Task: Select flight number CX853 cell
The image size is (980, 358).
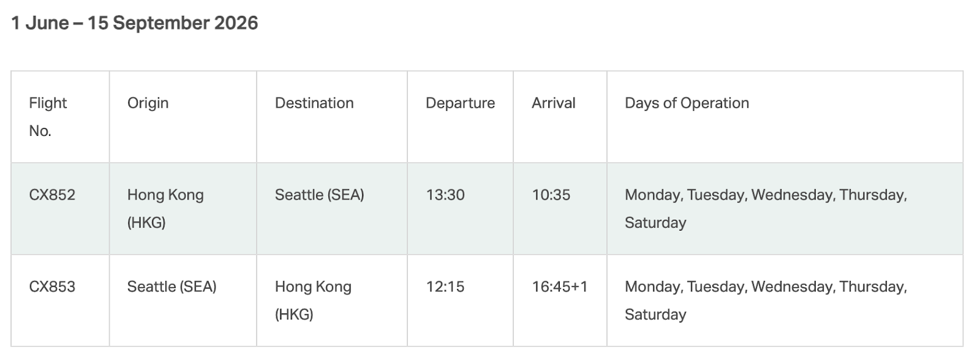Action: tap(60, 300)
